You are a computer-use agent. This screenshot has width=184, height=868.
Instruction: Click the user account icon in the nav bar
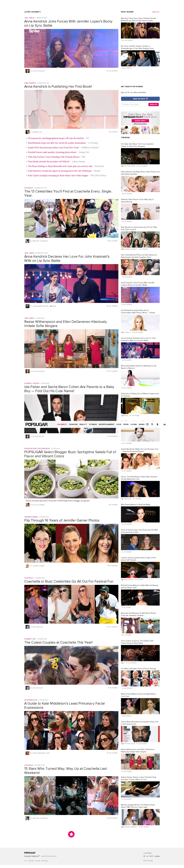coord(157,424)
